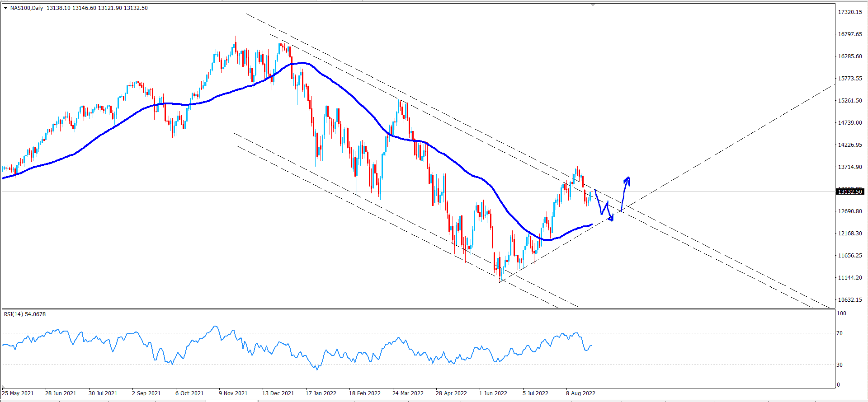Click the 9 Nov 2021 date marker

pyautogui.click(x=233, y=393)
